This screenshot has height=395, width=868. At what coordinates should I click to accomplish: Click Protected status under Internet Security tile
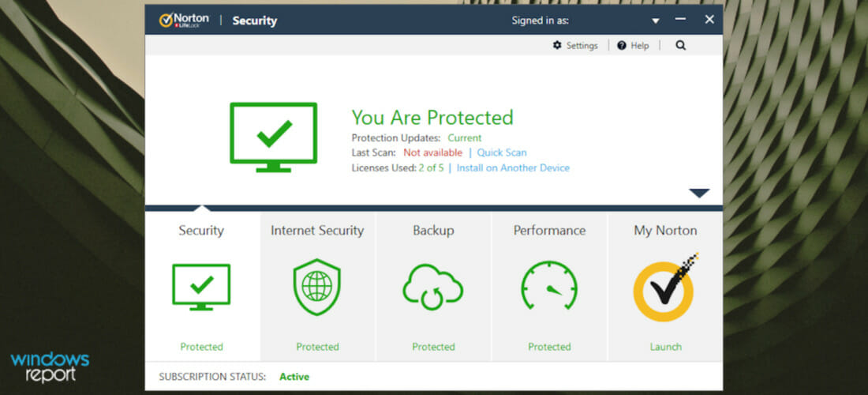click(x=317, y=347)
